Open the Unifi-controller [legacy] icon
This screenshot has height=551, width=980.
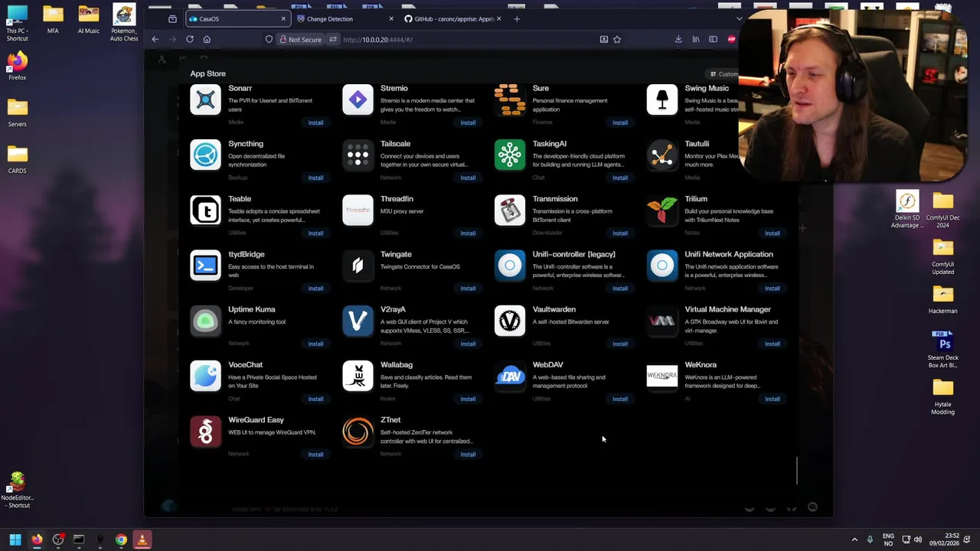coord(510,266)
